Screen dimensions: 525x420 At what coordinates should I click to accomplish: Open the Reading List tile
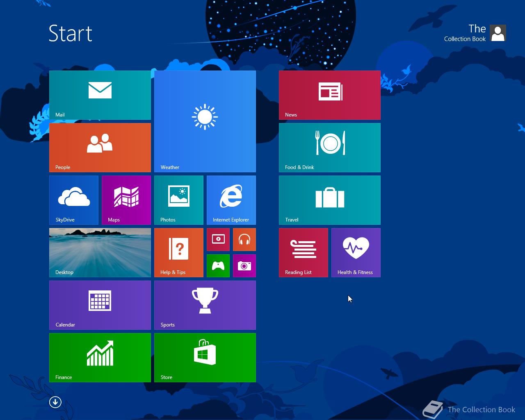point(304,253)
